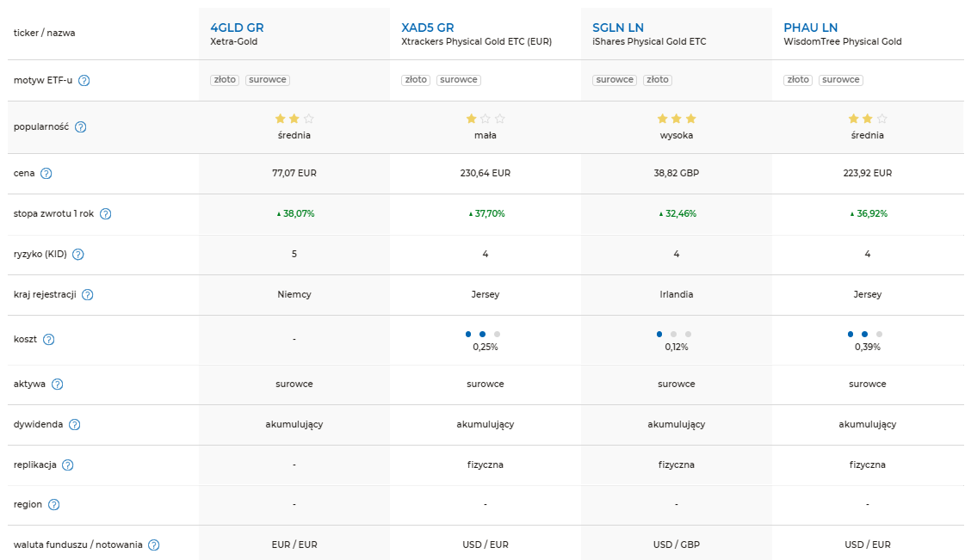Click Niemcy registration country cell
The width and height of the screenshot is (965, 560).
294,294
